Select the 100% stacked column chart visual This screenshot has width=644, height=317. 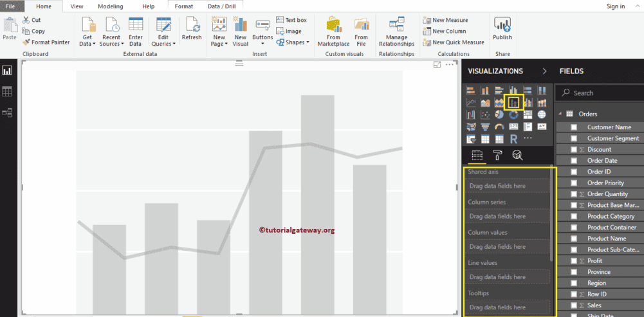(542, 90)
